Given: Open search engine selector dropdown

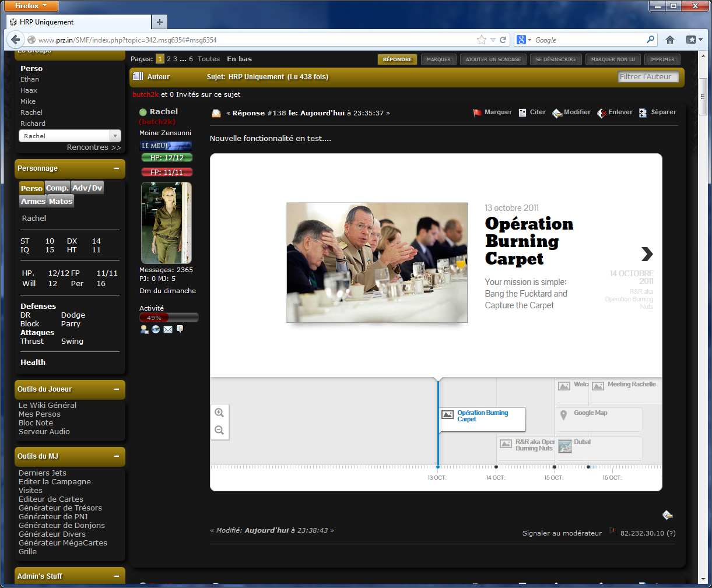Looking at the screenshot, I should tap(524, 40).
